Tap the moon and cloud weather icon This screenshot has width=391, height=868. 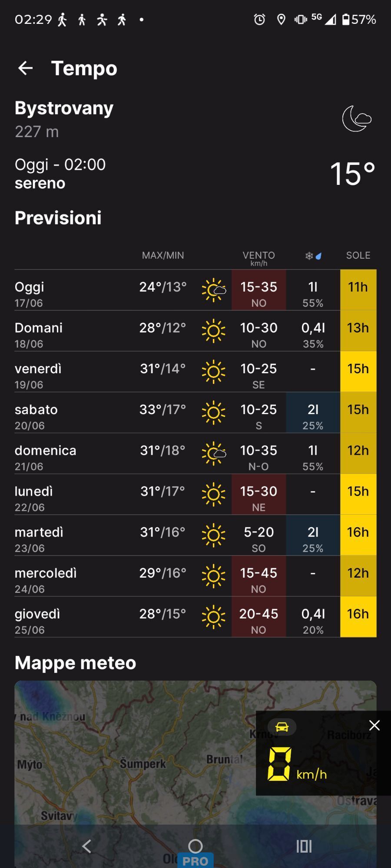pyautogui.click(x=357, y=118)
